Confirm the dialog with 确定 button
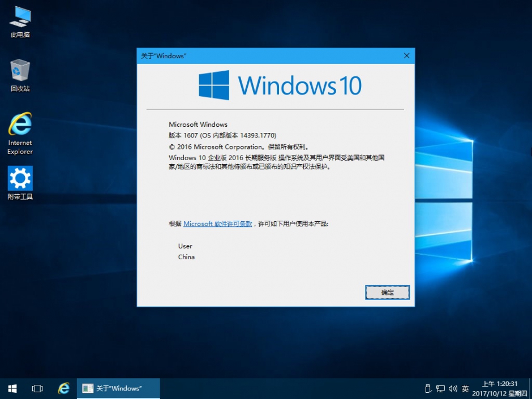This screenshot has height=399, width=532. pos(387,293)
